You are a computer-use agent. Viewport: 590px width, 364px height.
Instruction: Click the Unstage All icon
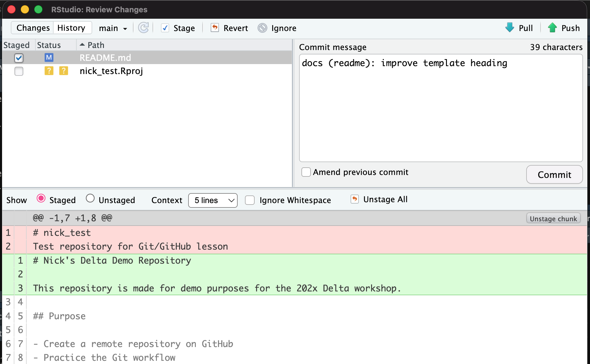coord(355,199)
